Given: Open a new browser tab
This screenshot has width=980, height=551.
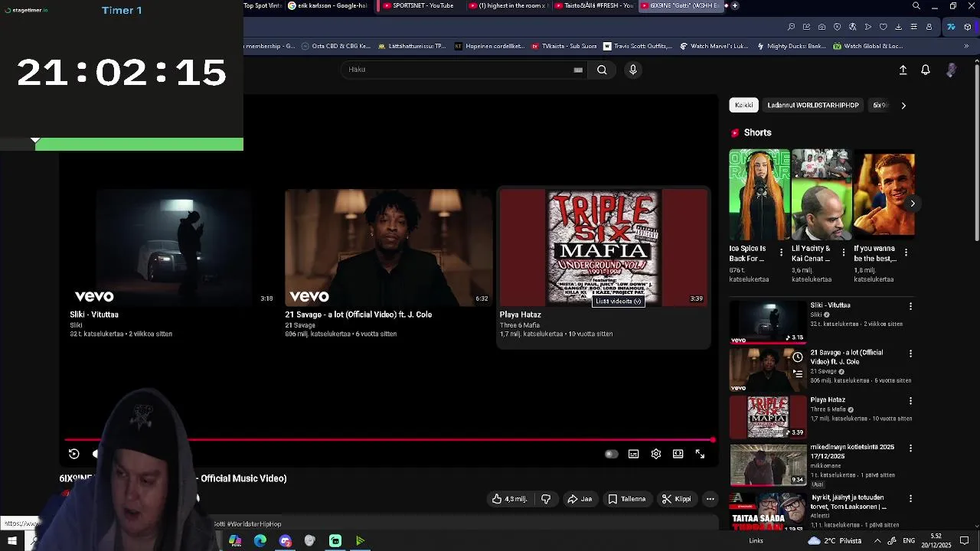Looking at the screenshot, I should tap(735, 5).
